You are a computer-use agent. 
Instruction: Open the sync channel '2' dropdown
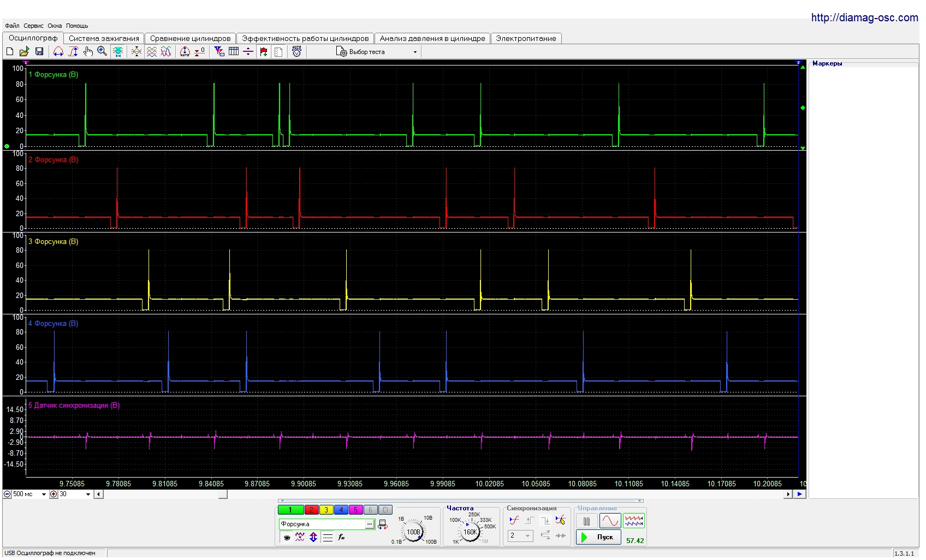[x=520, y=536]
